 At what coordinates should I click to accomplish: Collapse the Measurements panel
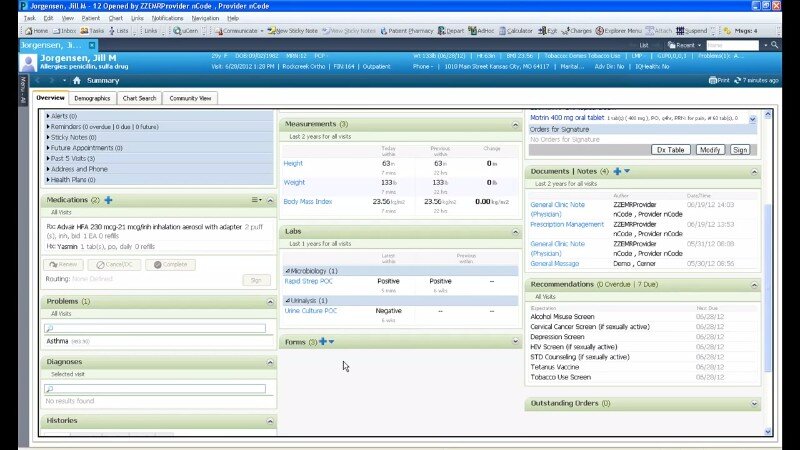coord(516,123)
